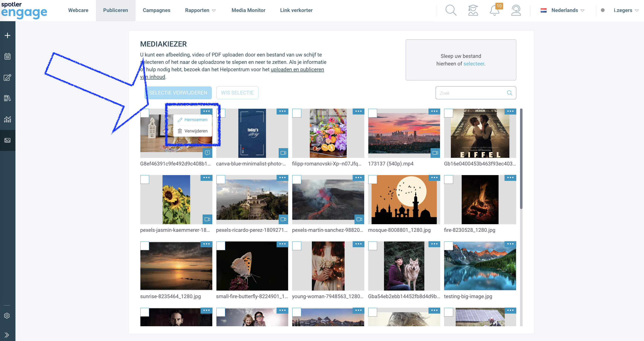This screenshot has width=644, height=341.
Task: Expand the Rapporten dropdown
Action: (x=200, y=10)
